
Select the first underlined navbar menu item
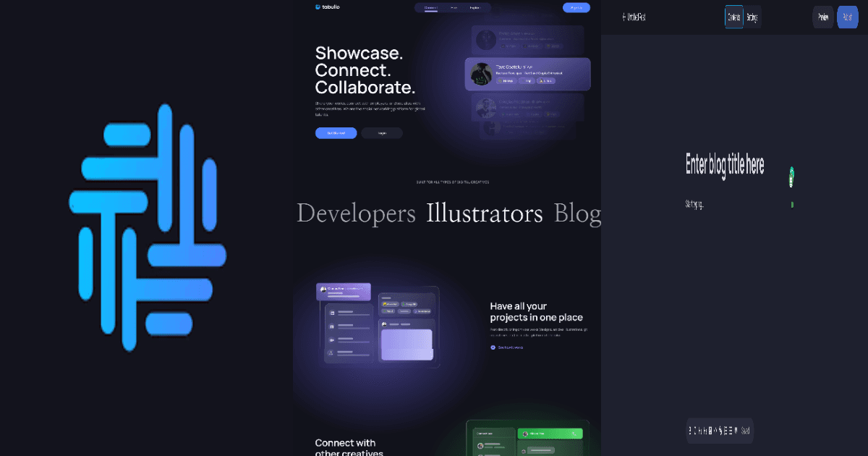click(431, 8)
